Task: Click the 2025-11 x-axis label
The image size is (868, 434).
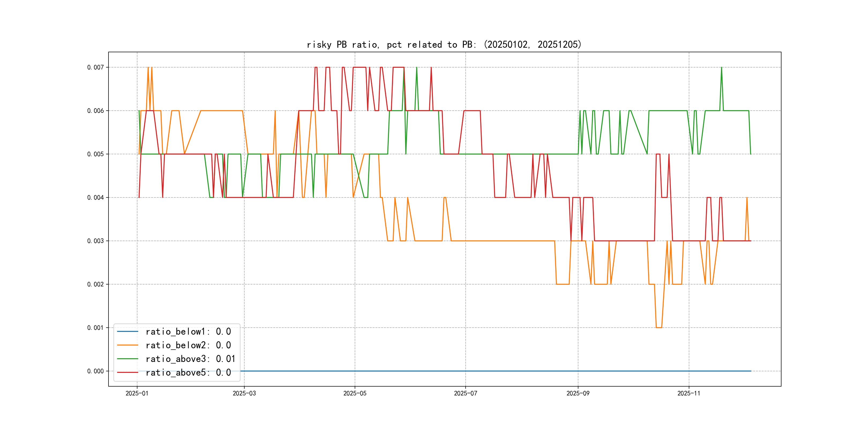Action: tap(689, 394)
